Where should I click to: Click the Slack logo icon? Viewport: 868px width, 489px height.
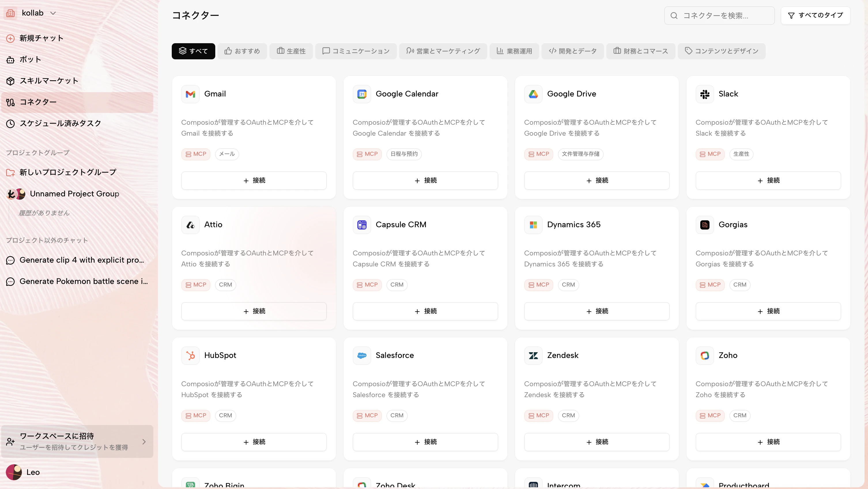[x=705, y=94]
